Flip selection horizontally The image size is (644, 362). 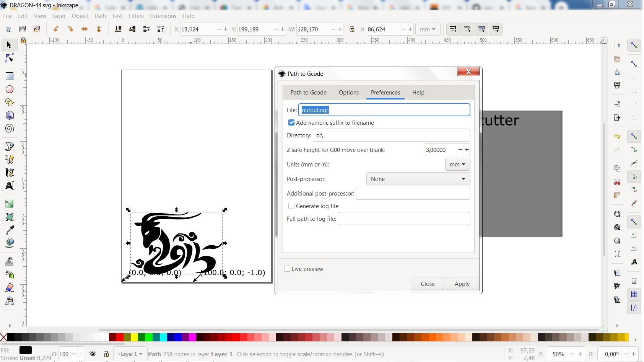85,29
